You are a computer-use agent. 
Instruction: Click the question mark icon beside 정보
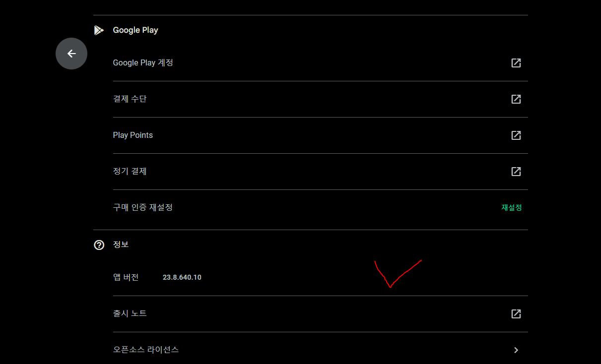[99, 245]
